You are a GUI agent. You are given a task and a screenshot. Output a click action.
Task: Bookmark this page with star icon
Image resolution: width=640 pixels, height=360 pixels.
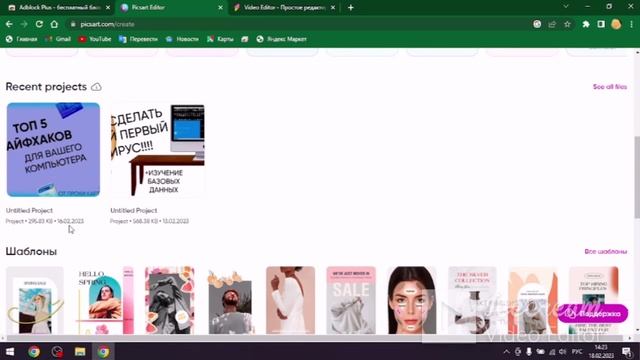tap(567, 24)
